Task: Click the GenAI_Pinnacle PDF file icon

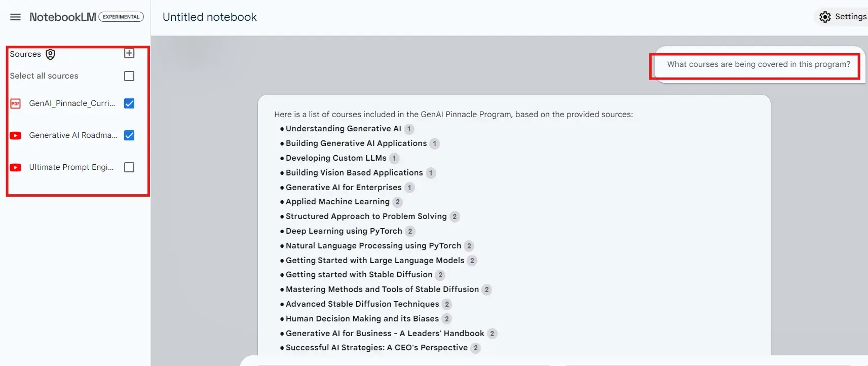Action: coord(16,103)
